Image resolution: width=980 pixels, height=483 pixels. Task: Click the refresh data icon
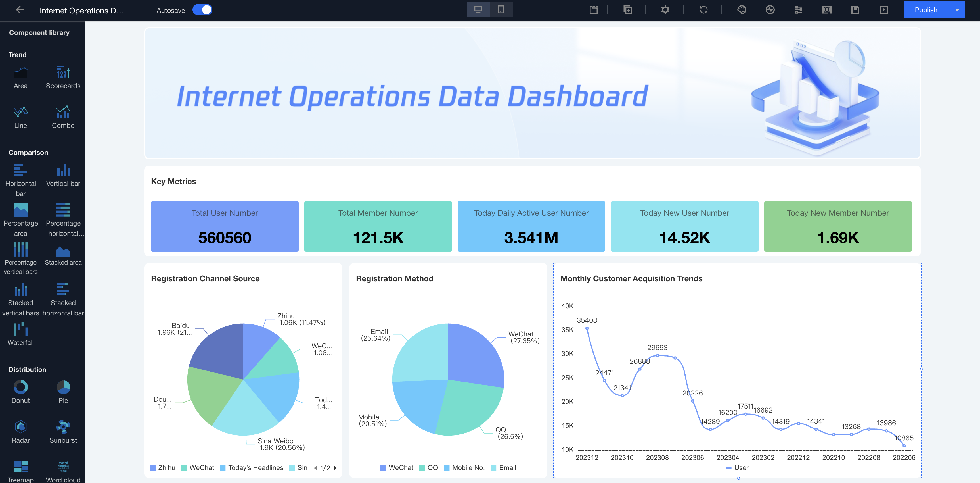[703, 10]
